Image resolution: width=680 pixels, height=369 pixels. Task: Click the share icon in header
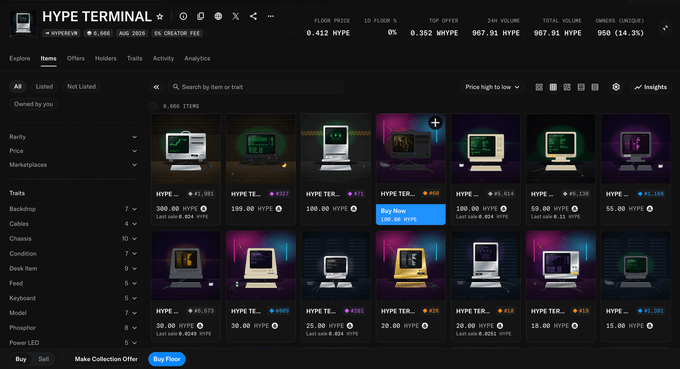pos(253,16)
